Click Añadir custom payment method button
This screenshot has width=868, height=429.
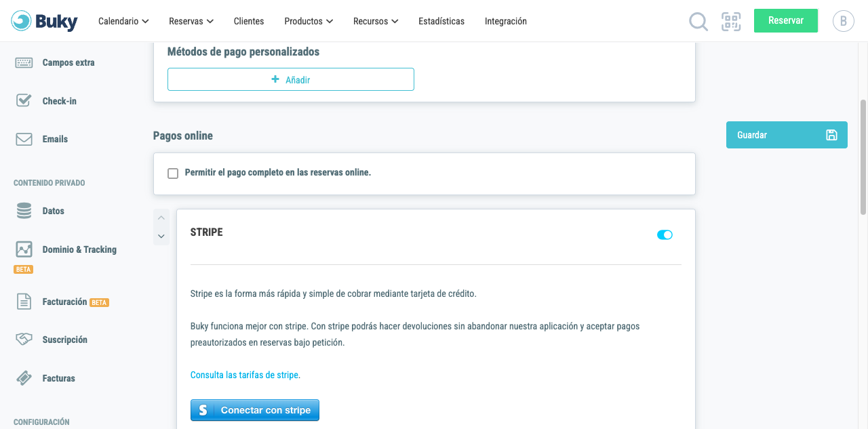291,79
